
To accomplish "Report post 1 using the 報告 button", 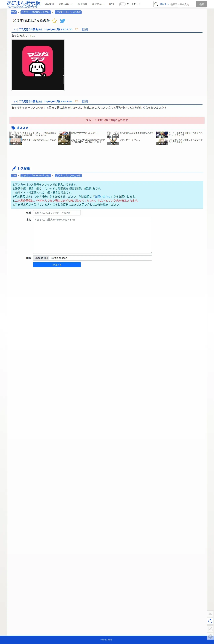I will coord(85,29).
